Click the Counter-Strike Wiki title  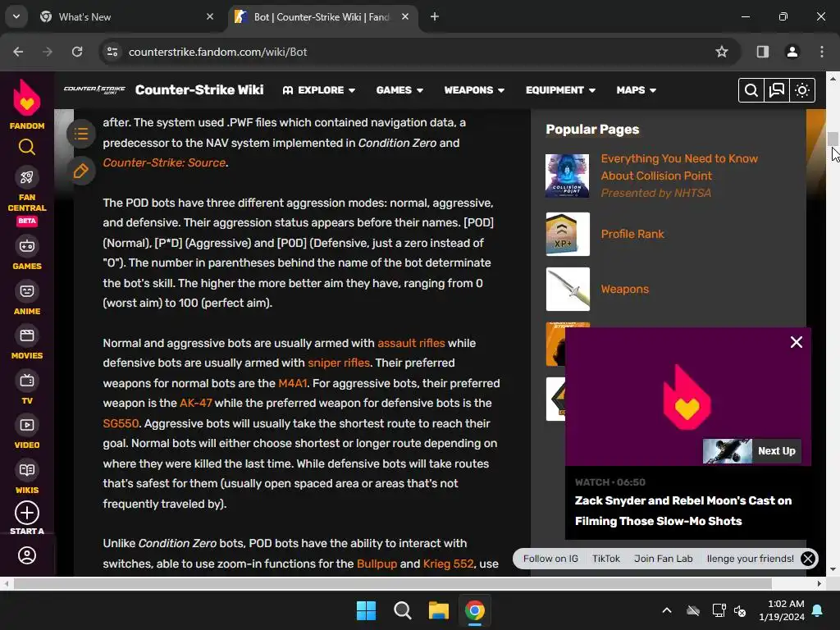199,89
